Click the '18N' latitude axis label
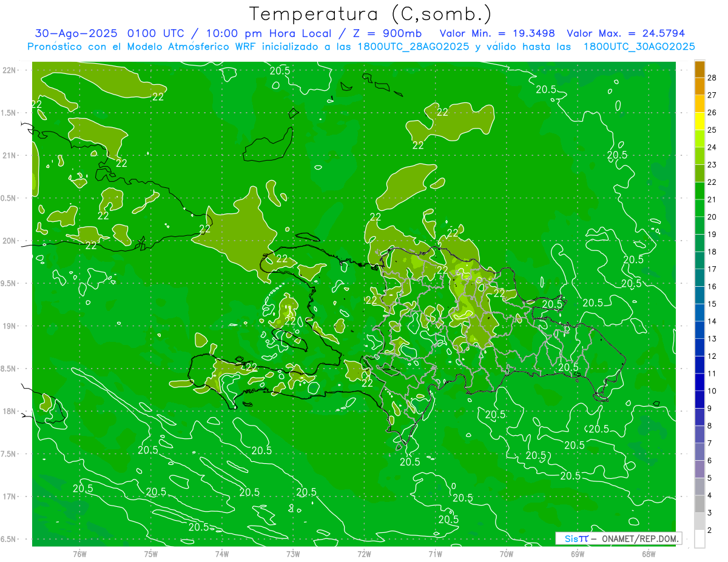728x562 pixels. pos(10,411)
